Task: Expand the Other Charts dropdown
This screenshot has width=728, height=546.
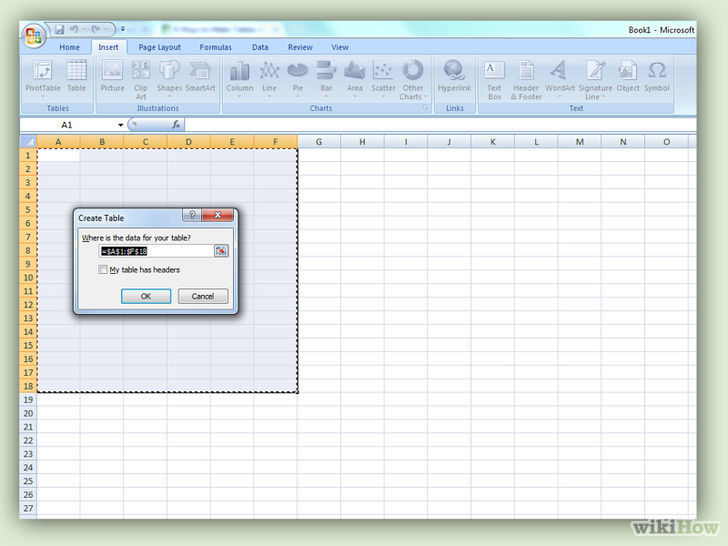Action: click(413, 78)
